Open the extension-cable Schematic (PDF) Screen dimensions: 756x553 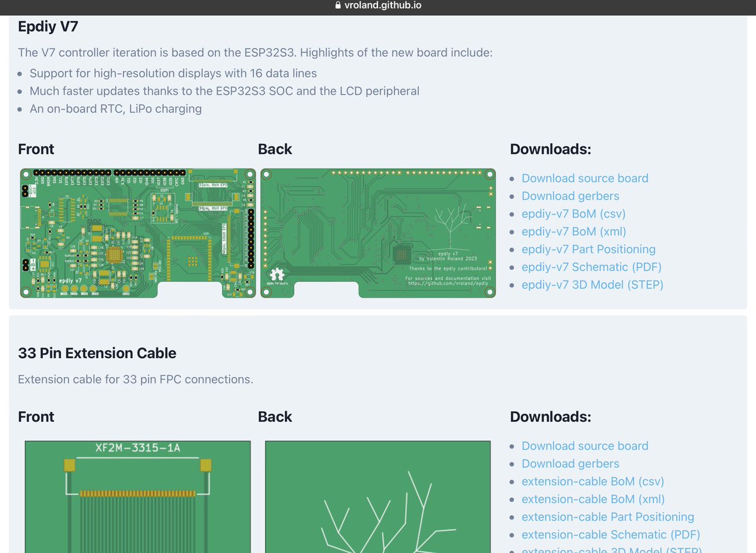point(610,534)
